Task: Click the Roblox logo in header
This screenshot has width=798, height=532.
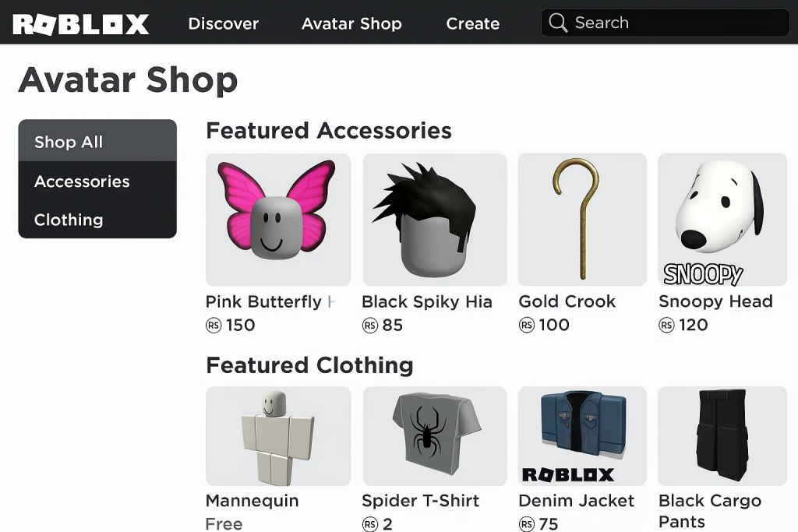Action: click(x=81, y=24)
